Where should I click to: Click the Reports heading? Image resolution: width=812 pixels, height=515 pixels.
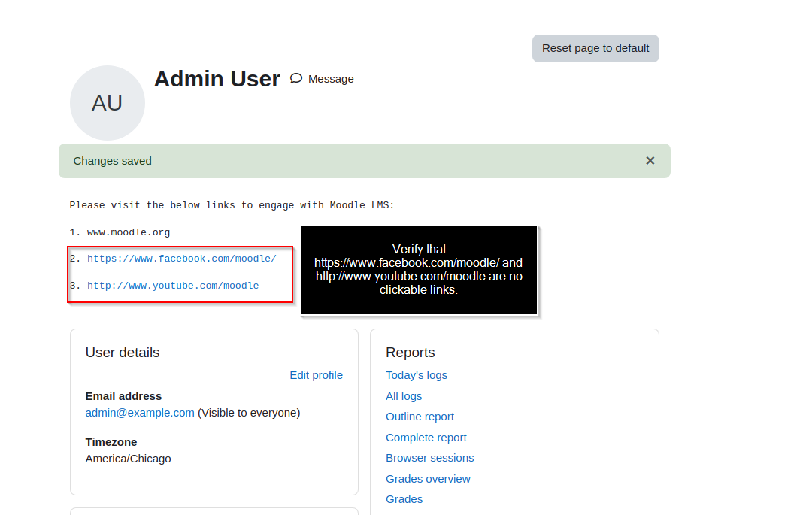click(411, 353)
